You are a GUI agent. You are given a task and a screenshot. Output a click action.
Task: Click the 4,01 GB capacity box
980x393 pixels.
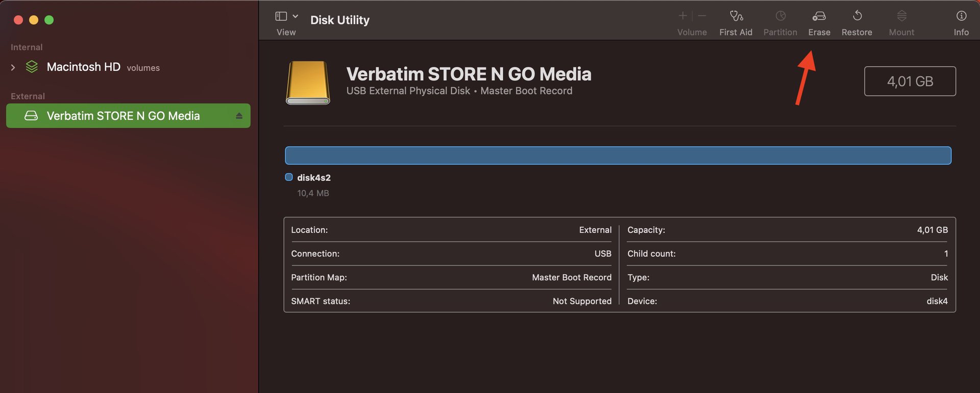point(910,81)
